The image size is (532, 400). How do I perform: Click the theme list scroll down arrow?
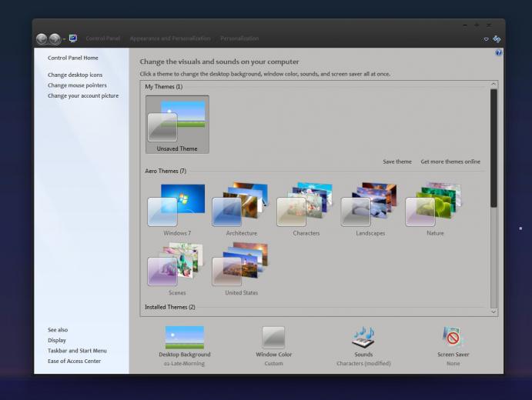tap(494, 312)
